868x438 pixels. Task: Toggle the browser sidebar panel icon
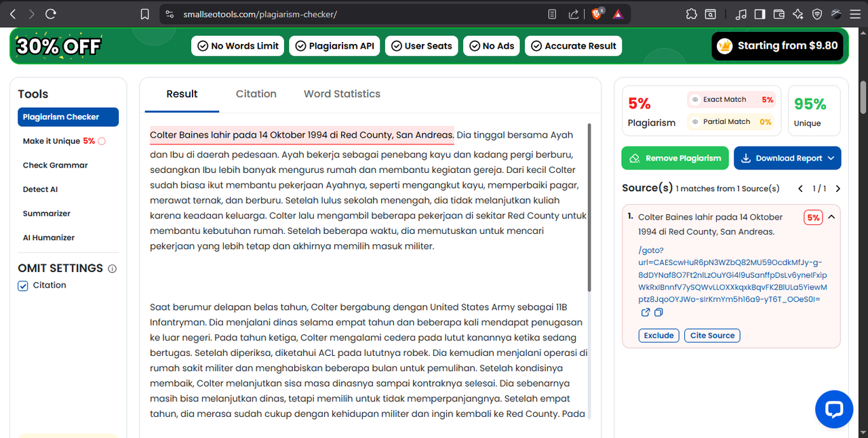click(x=760, y=14)
